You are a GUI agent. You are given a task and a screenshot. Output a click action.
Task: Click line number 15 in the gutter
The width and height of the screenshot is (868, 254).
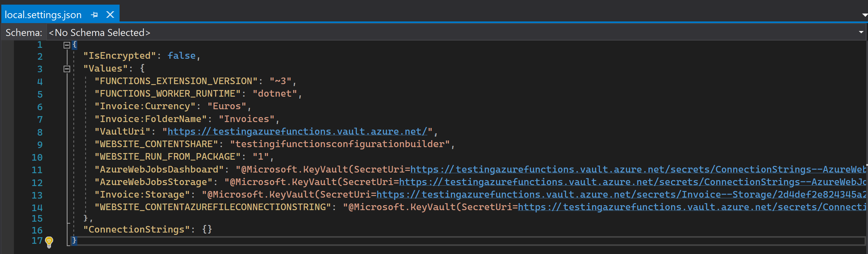tap(37, 219)
